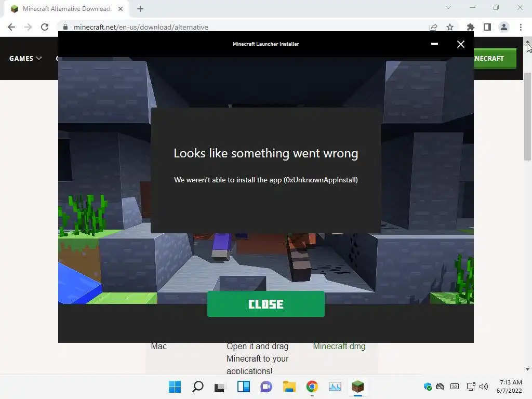Open Windows Security tray icon
Screen dimensions: 532x399
[428, 387]
